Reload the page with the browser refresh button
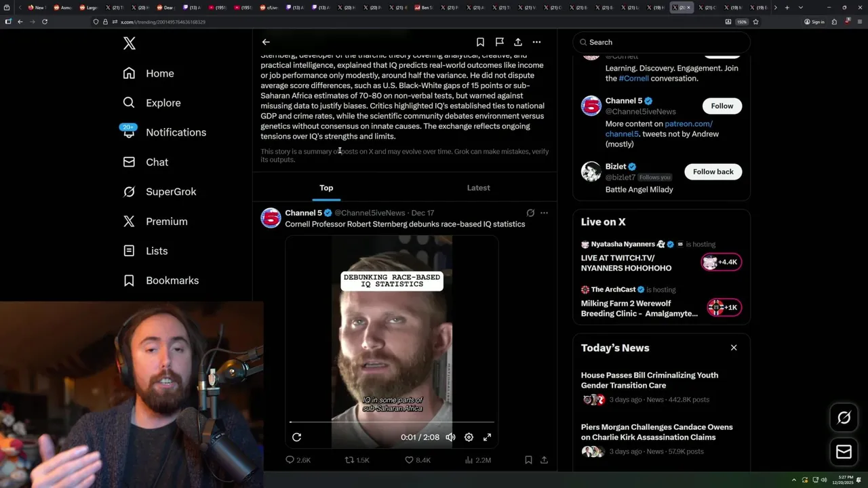This screenshot has width=868, height=488. click(45, 22)
